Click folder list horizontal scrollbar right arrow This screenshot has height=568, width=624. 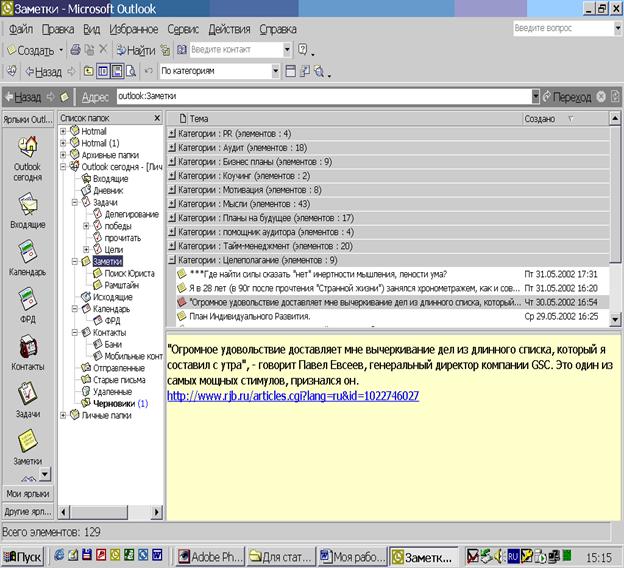pos(157,511)
